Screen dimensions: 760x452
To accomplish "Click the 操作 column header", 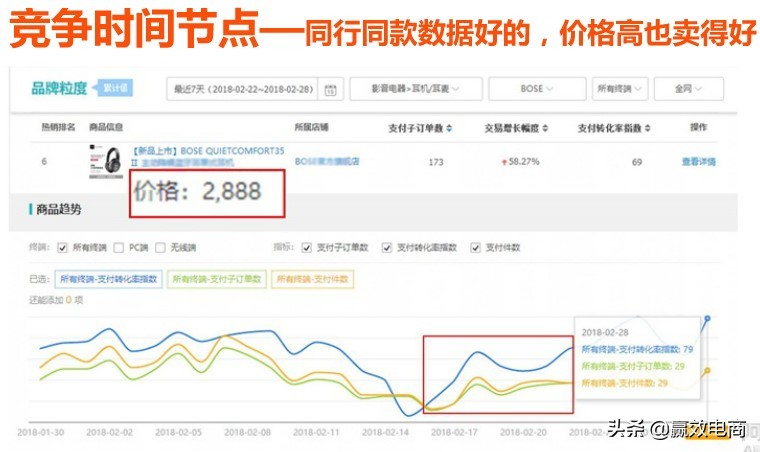I will coord(698,127).
